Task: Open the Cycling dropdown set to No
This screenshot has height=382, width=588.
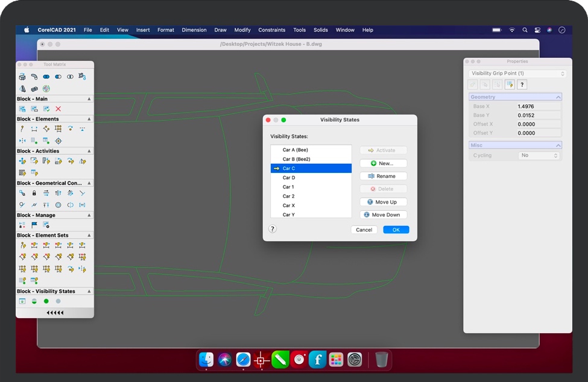Action: (x=539, y=155)
